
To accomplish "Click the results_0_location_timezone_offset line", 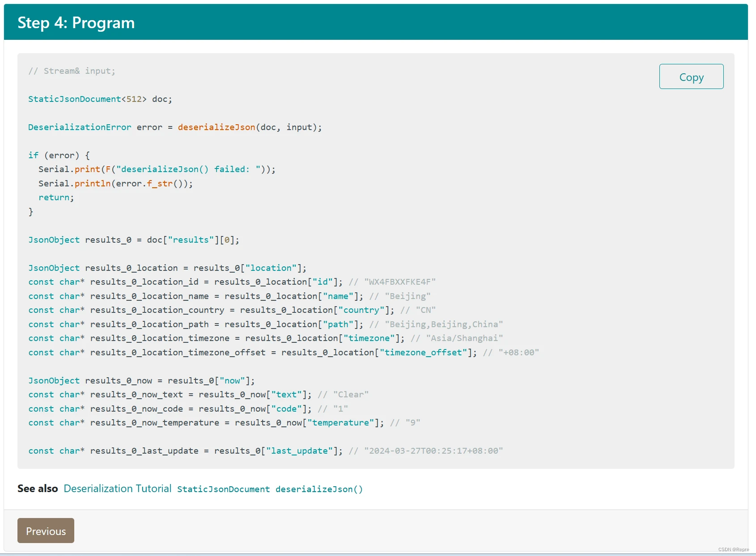I will [x=284, y=353].
